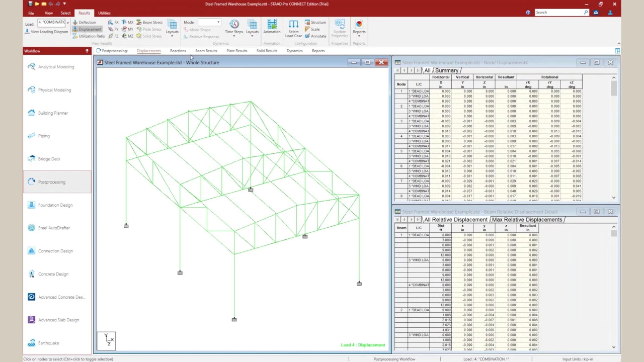
Task: Click the Time Steps icon
Action: tap(234, 28)
